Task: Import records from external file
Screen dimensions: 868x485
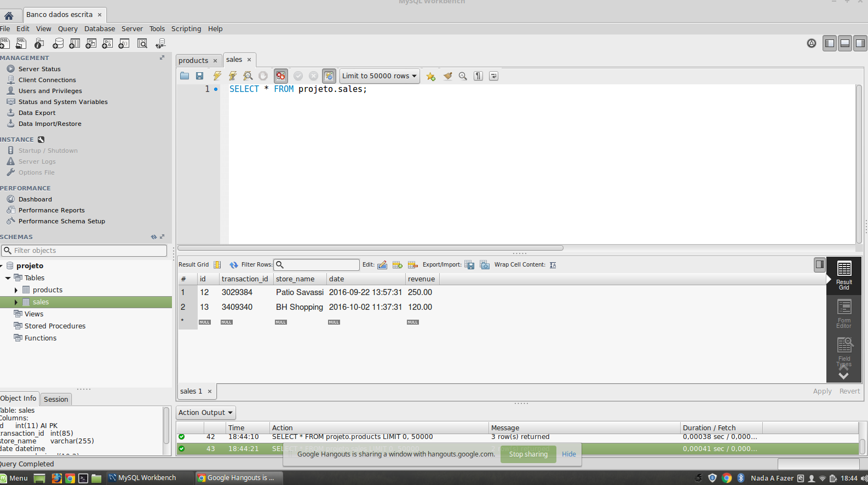Action: (485, 265)
